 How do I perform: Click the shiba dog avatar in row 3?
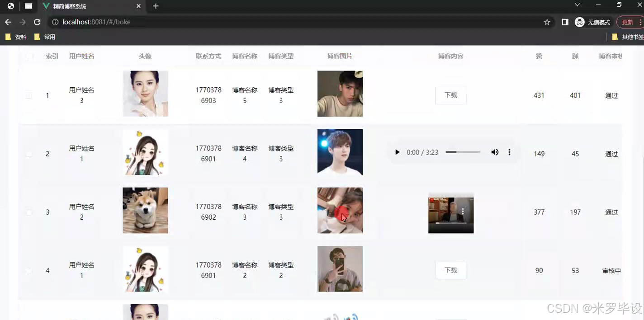click(145, 211)
